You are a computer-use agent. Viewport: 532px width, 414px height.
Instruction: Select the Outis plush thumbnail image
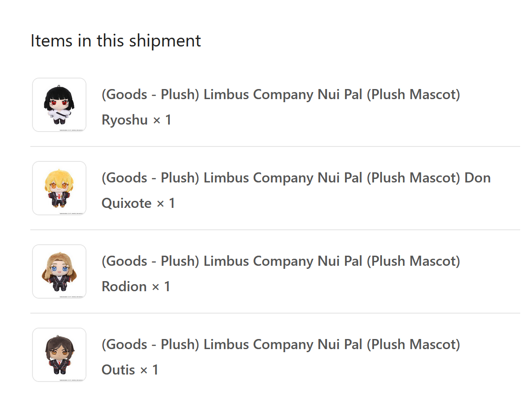coord(59,355)
